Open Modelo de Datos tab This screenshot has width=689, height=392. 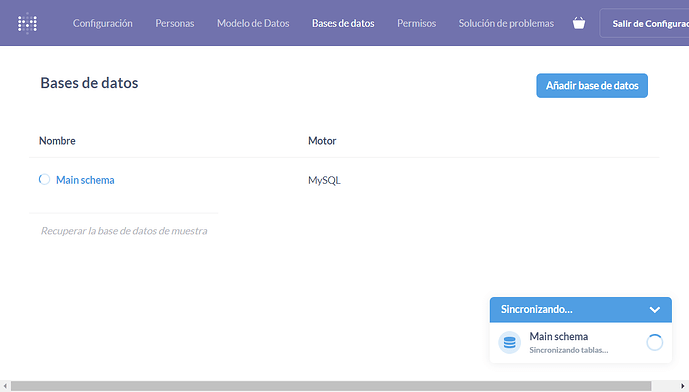pyautogui.click(x=253, y=23)
